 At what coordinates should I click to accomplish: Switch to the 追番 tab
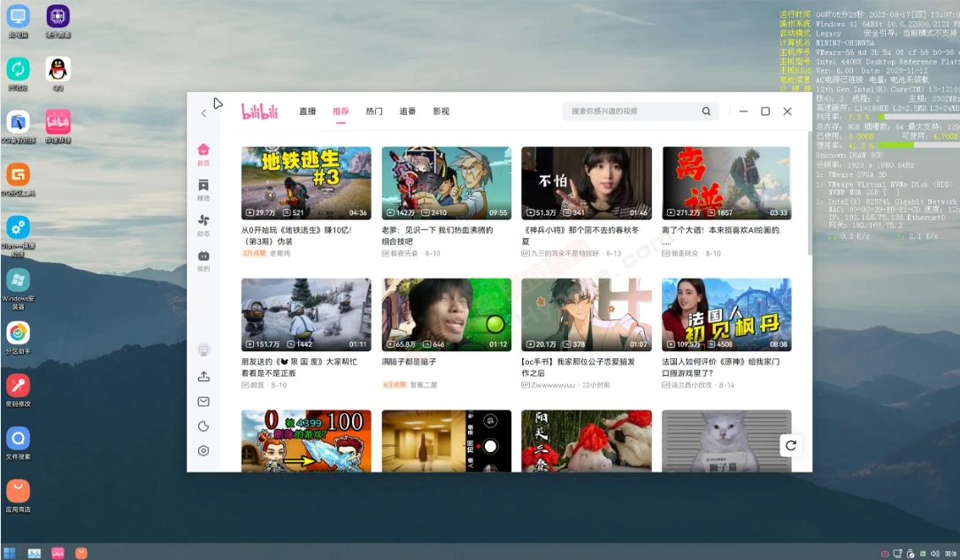408,111
